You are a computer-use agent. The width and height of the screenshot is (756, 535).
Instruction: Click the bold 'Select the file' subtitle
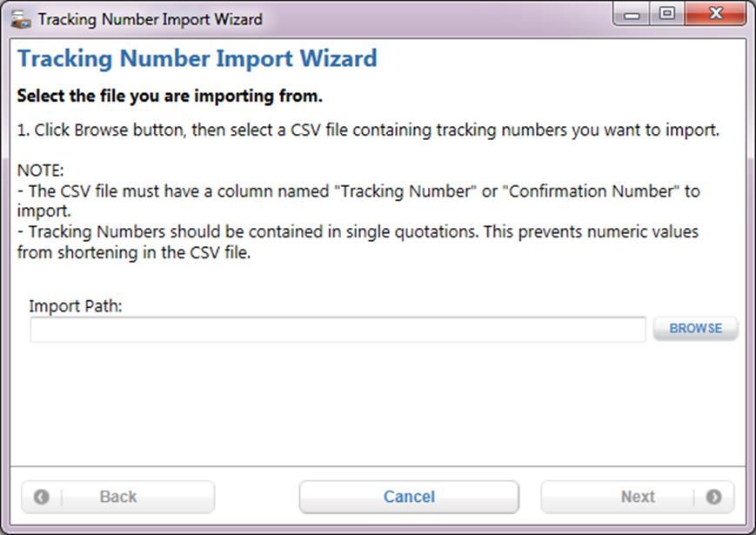[x=170, y=96]
